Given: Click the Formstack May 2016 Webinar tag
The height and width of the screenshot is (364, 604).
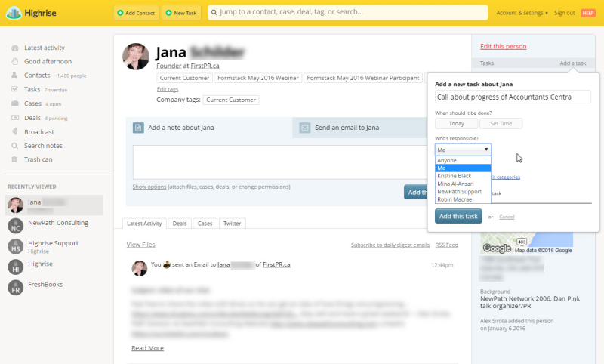Looking at the screenshot, I should coord(257,78).
